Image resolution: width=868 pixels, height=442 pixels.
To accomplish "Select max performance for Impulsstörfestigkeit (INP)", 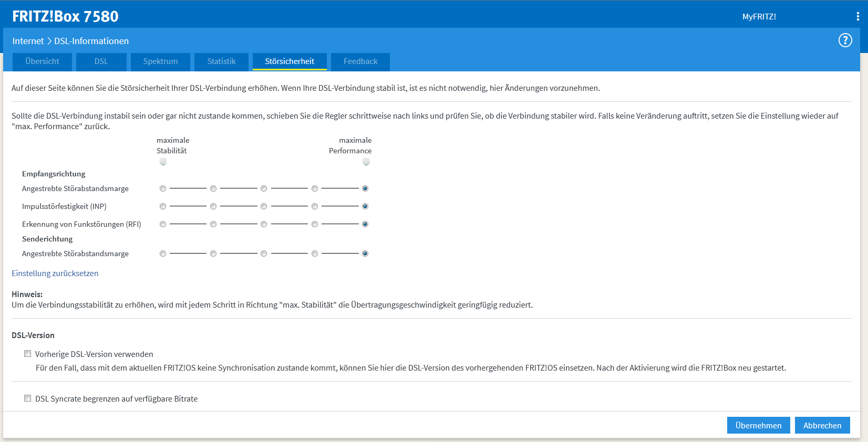I will (365, 206).
